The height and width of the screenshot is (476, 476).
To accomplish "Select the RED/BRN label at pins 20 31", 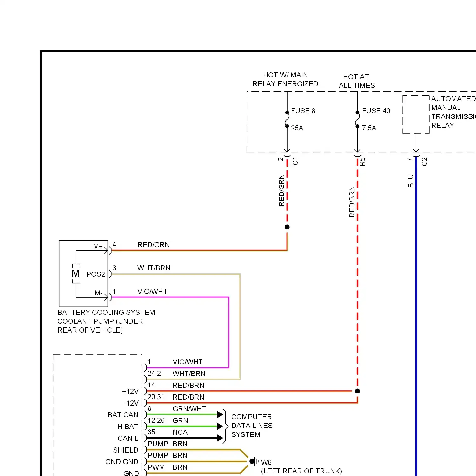I will click(x=188, y=397).
